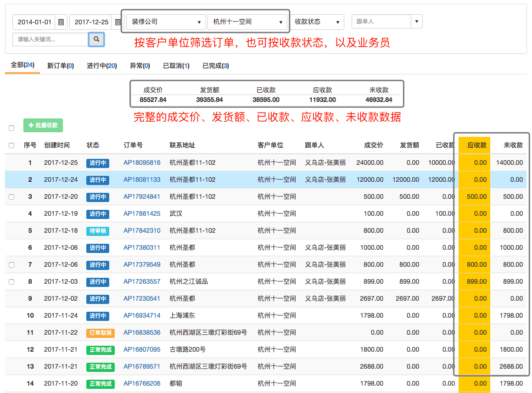Open the end date calendar picker icon
This screenshot has height=393, width=532.
pyautogui.click(x=118, y=22)
